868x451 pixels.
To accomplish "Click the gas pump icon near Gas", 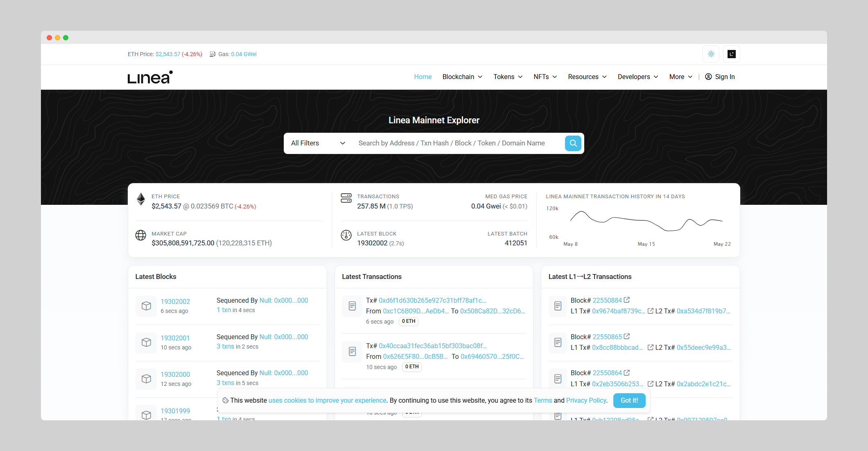I will (212, 54).
